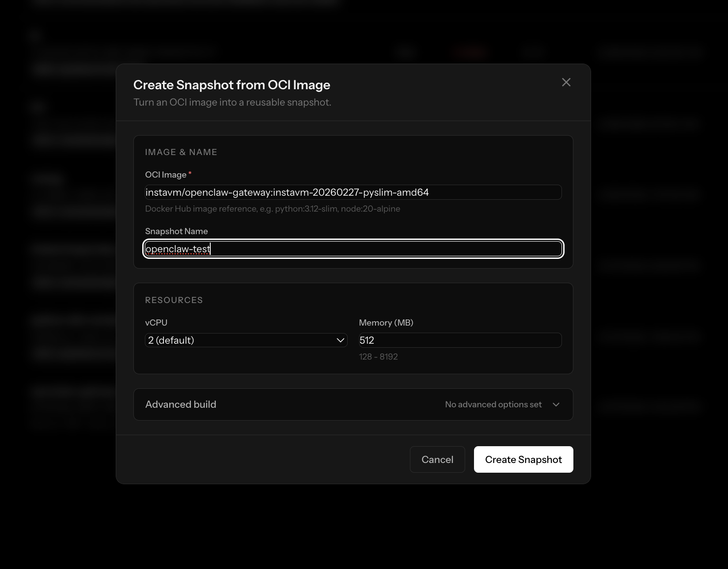Viewport: 728px width, 569px height.
Task: Click the 'RESOURCES' section header
Action: pos(174,300)
